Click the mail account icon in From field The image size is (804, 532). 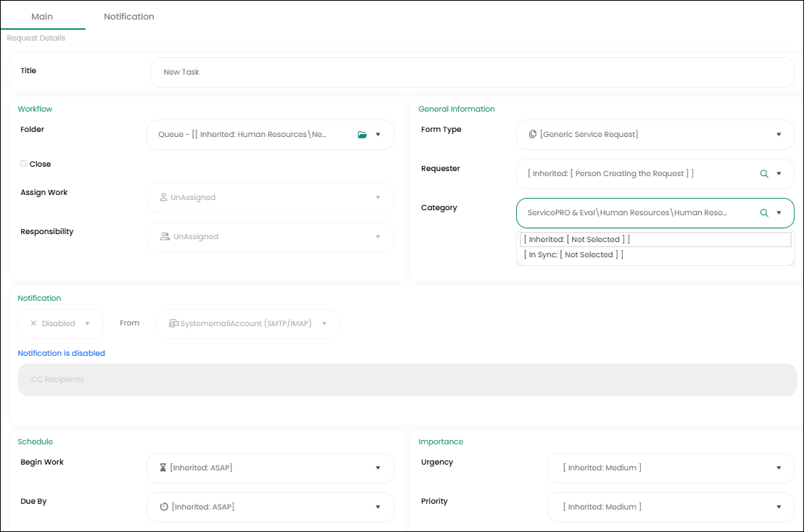174,324
